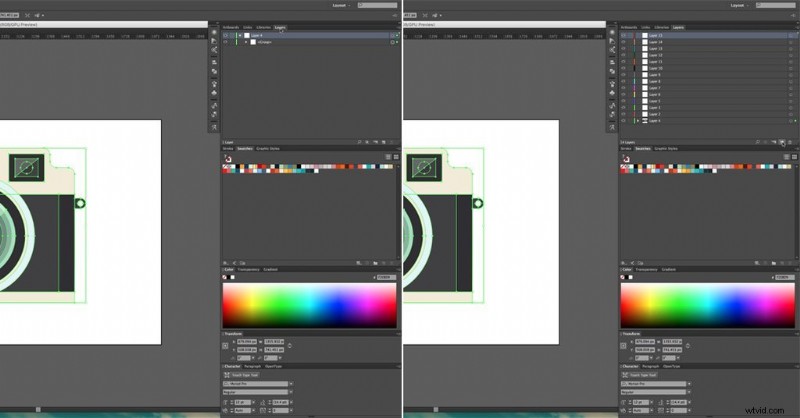Click target circle of Group sublayer in left screenshot

coord(392,42)
